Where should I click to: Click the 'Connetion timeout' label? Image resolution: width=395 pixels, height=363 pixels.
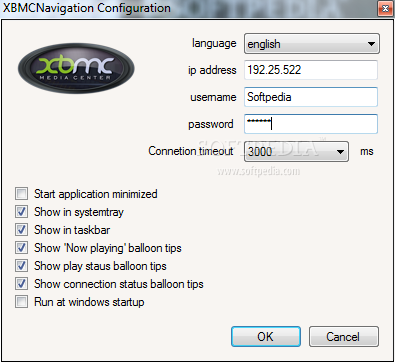[191, 151]
